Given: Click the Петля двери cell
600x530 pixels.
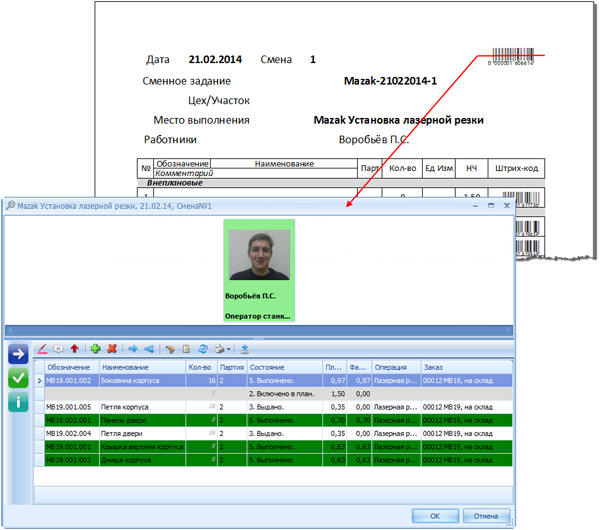Looking at the screenshot, I should click(x=142, y=433).
